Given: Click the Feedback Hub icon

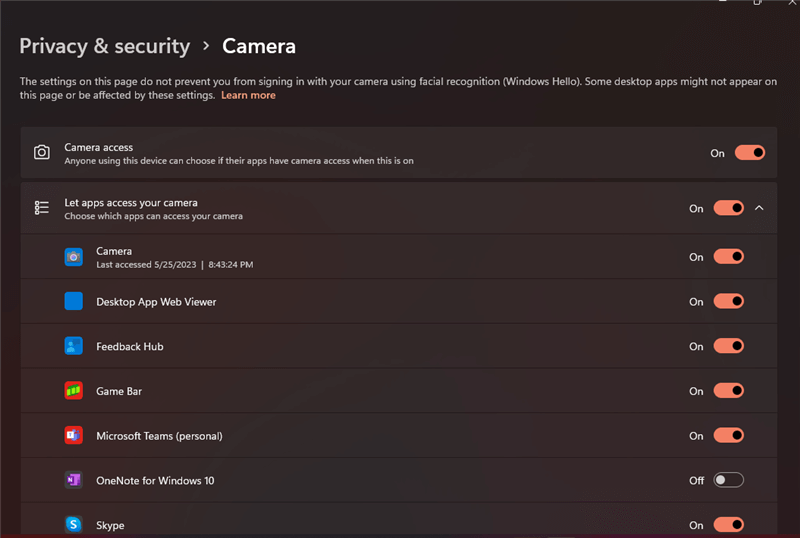Looking at the screenshot, I should click(x=74, y=346).
